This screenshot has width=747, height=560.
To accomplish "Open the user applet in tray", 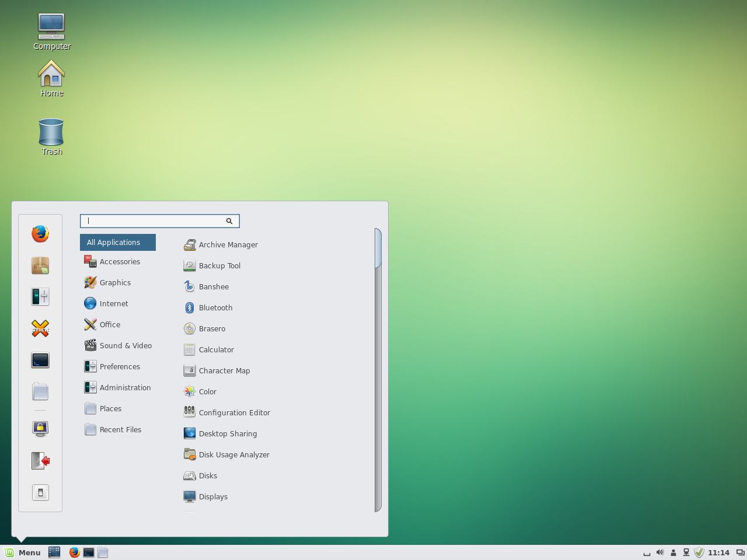I will pos(673,553).
